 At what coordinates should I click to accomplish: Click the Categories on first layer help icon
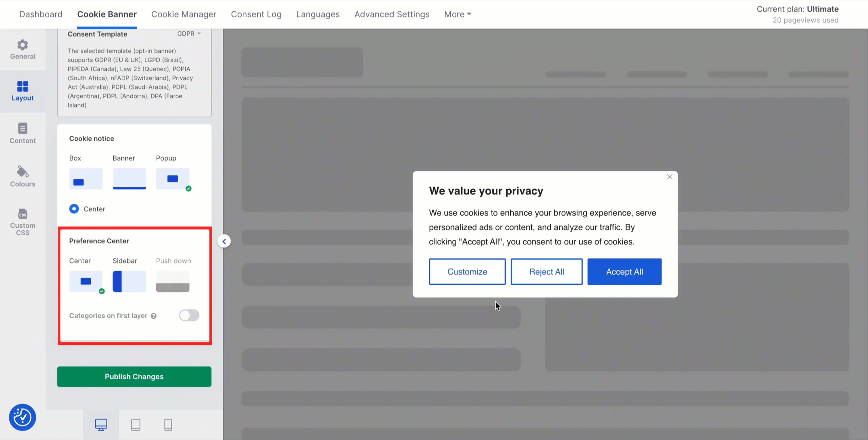pyautogui.click(x=154, y=316)
